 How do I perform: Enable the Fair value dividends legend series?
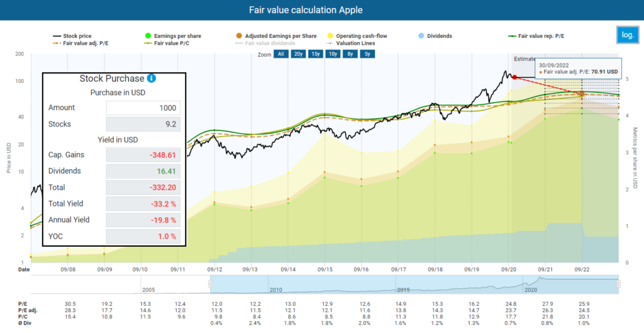coord(265,43)
